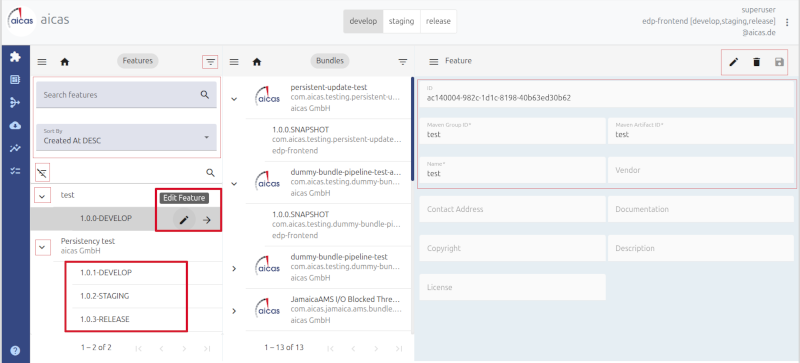Expand the JamaicaAMS I/O Blocked bundle
The image size is (800, 363).
[234, 311]
